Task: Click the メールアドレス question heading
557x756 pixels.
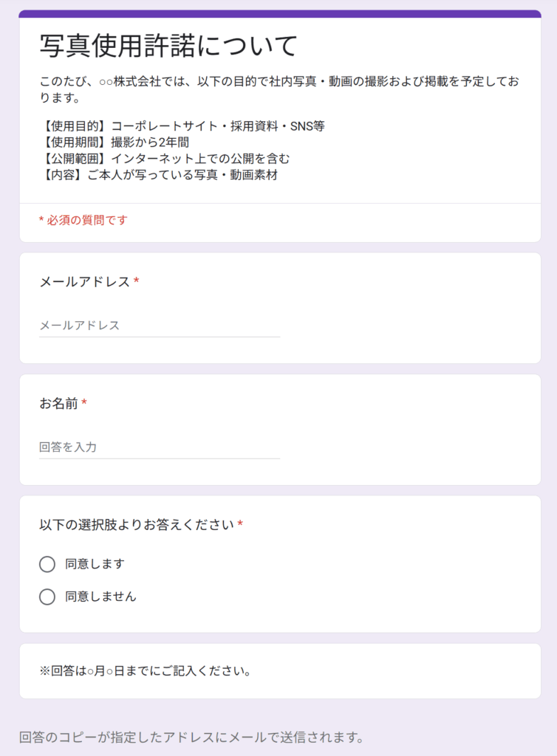Action: click(84, 282)
